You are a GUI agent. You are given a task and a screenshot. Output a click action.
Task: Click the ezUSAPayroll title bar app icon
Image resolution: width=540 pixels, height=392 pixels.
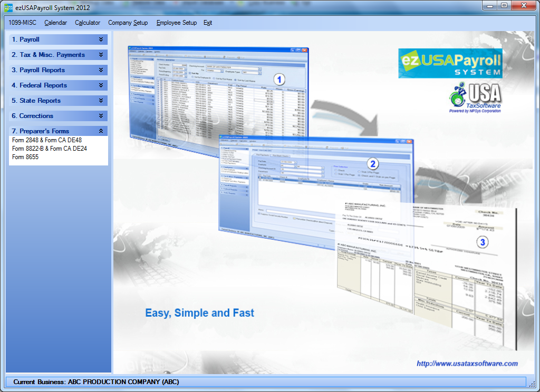8,8
